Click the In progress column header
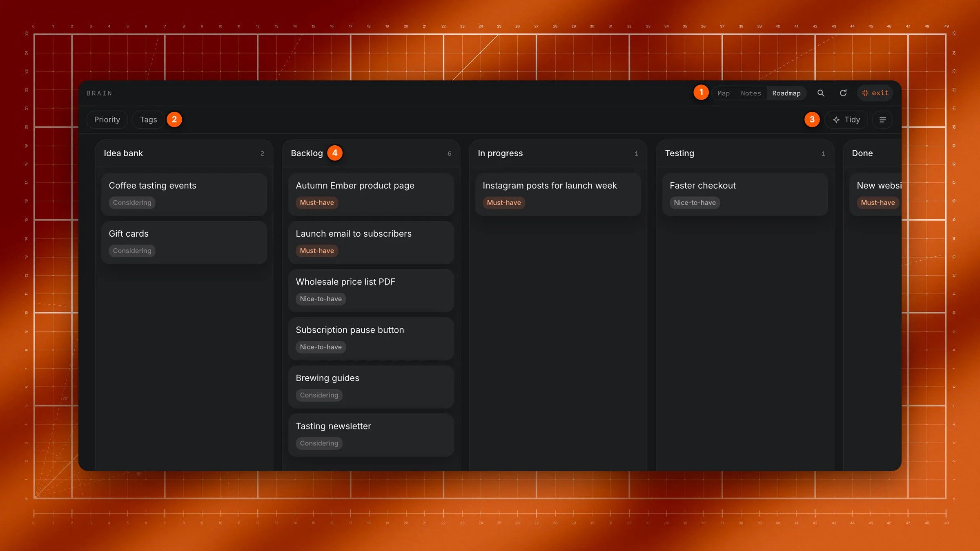 (558, 153)
